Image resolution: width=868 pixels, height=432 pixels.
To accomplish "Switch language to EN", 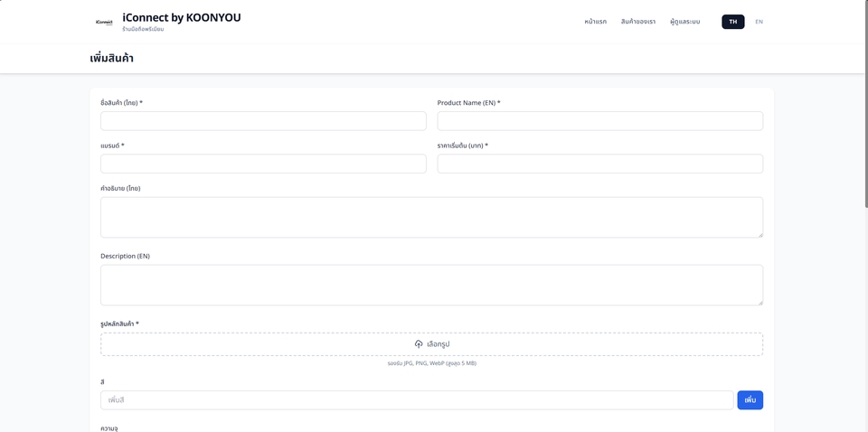I will click(759, 22).
